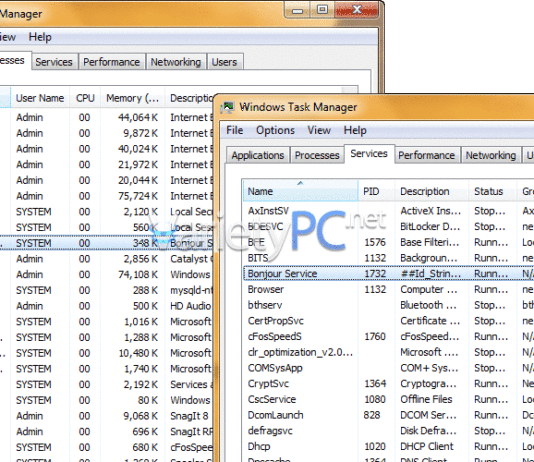This screenshot has height=462, width=534.
Task: Select the BFE service row
Action: point(388,242)
